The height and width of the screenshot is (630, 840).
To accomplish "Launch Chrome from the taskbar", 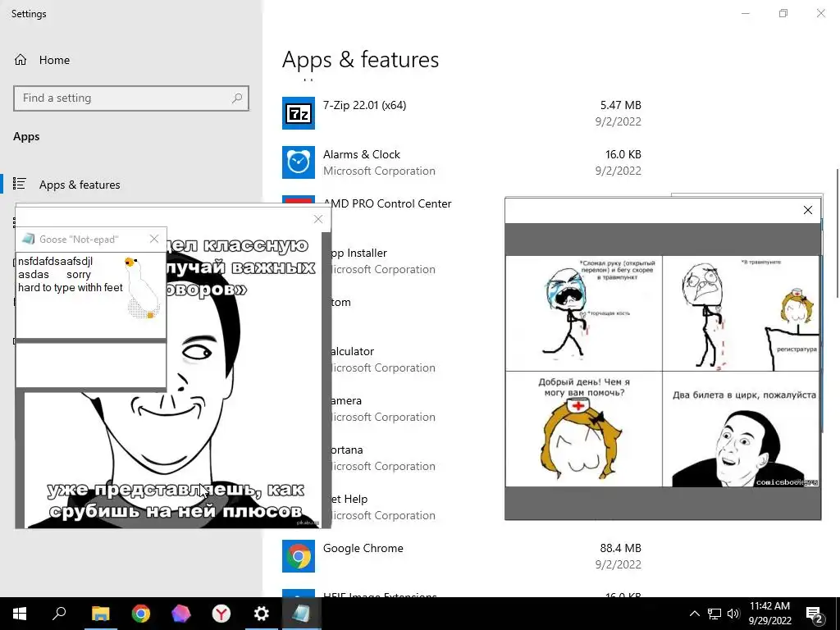I will tap(141, 614).
